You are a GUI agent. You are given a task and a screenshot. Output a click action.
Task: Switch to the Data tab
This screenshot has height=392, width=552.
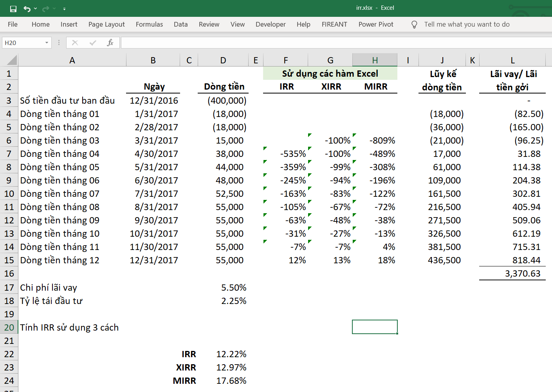(x=181, y=24)
